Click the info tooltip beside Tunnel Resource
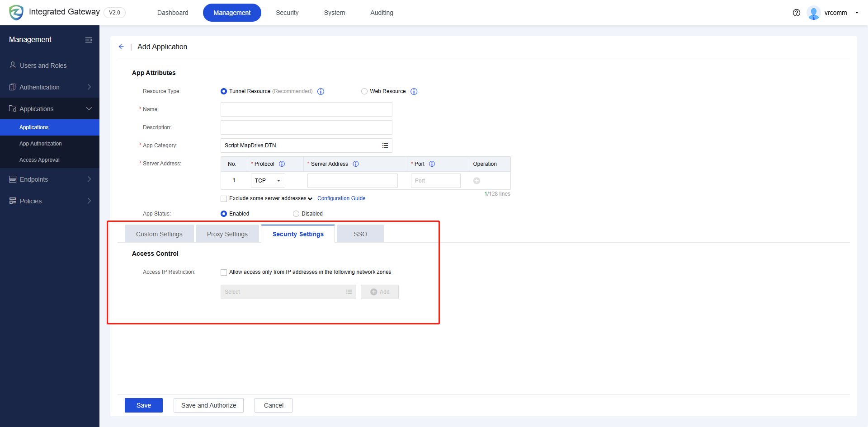This screenshot has width=868, height=427. click(321, 91)
